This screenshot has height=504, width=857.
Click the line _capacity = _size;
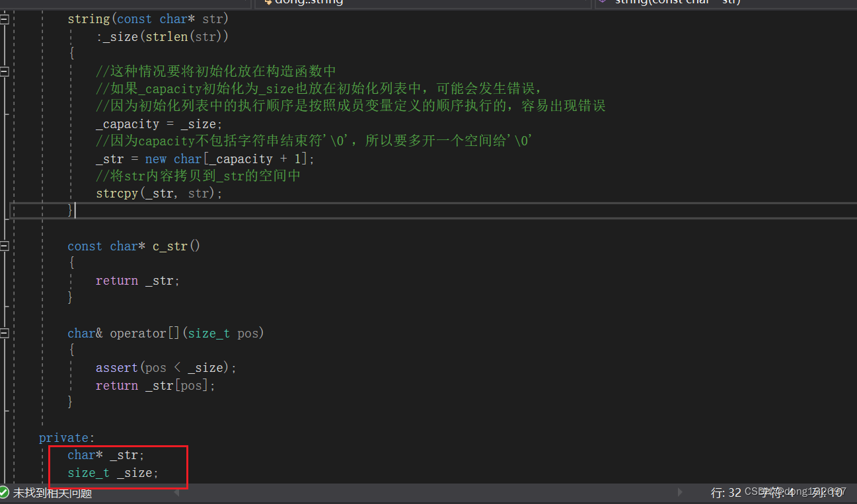(x=159, y=124)
